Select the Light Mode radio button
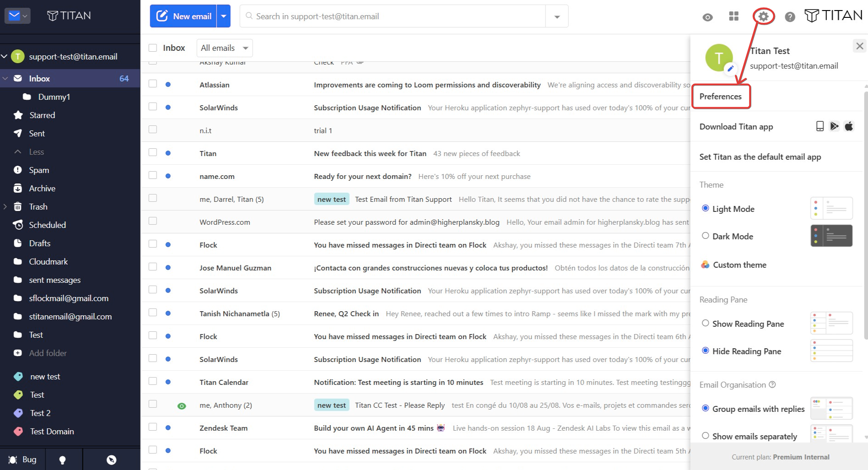This screenshot has width=868, height=470. (706, 208)
